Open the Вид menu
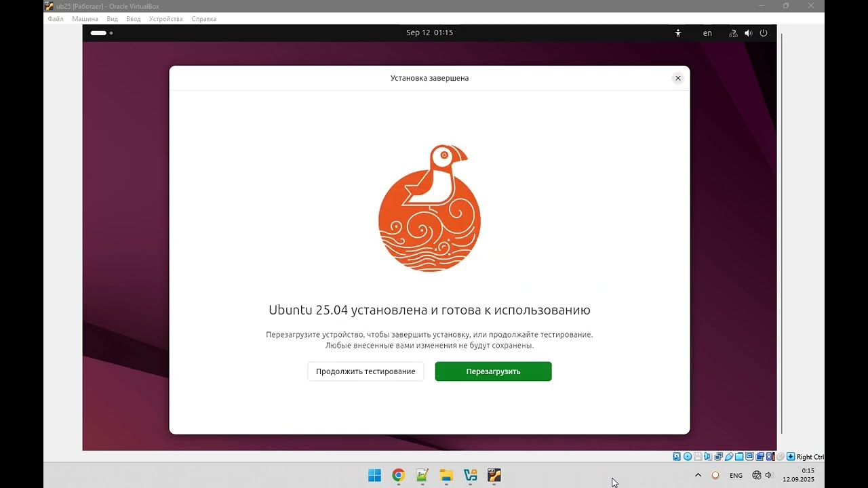 (x=112, y=19)
